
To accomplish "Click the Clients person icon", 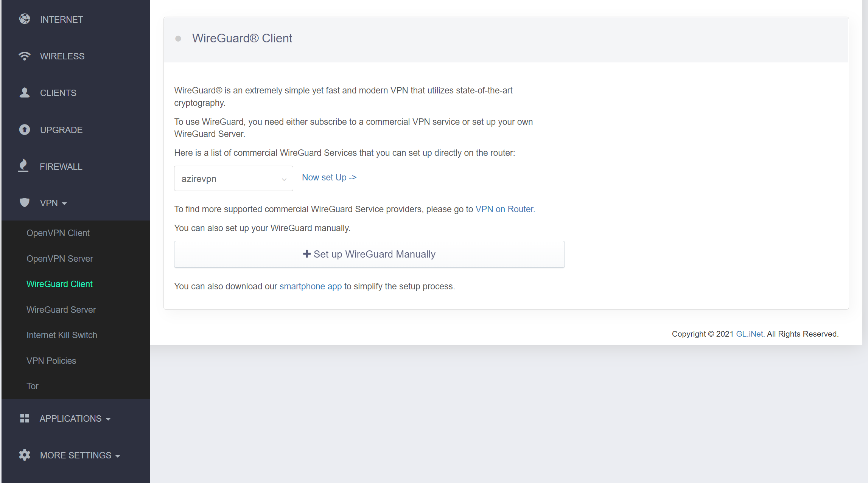I will click(25, 93).
